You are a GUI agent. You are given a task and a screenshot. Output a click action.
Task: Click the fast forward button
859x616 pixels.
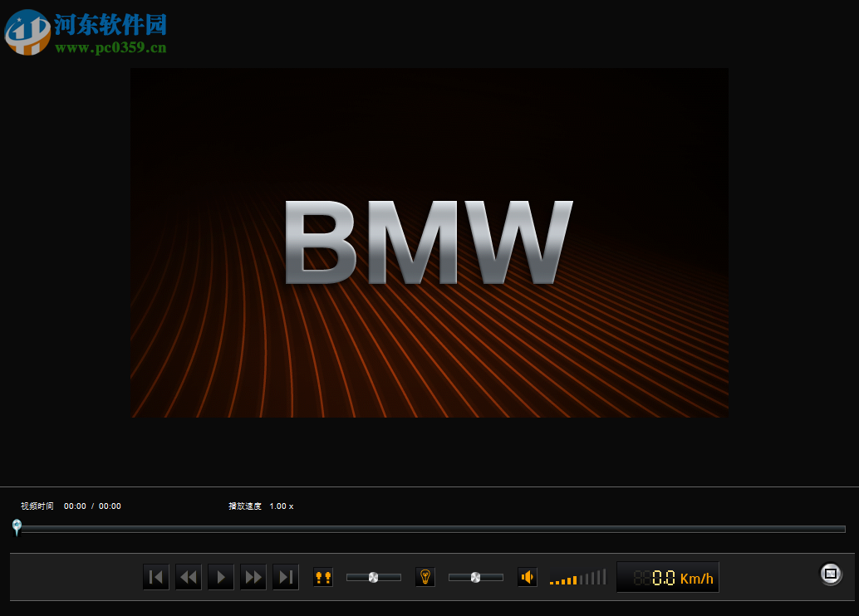tap(253, 577)
